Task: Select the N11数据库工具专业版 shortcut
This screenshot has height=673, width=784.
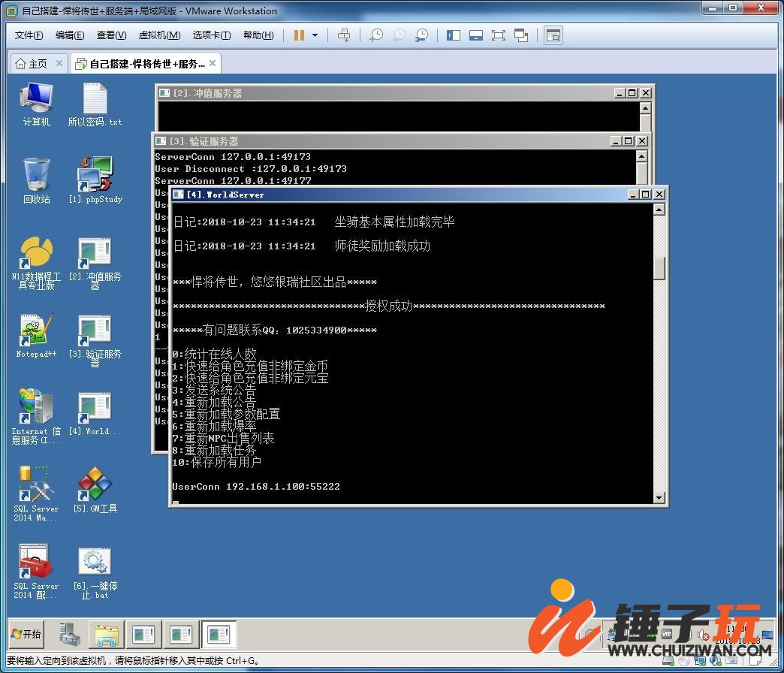Action: 36,263
